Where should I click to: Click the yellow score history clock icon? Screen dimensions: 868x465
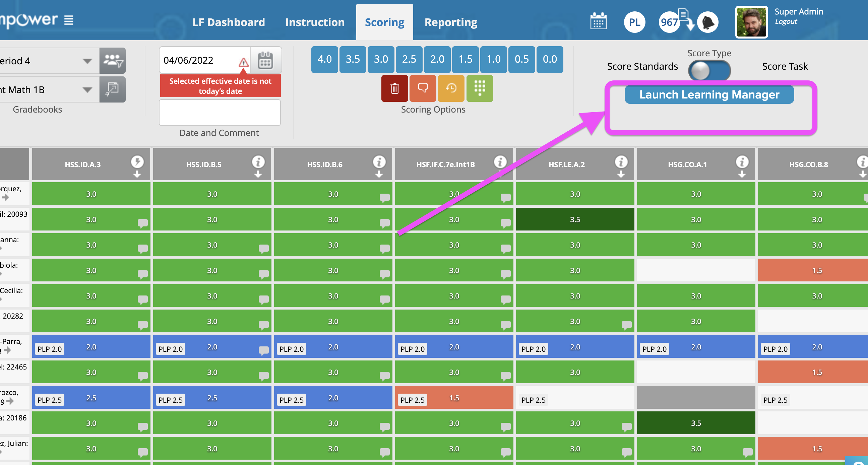coord(451,88)
